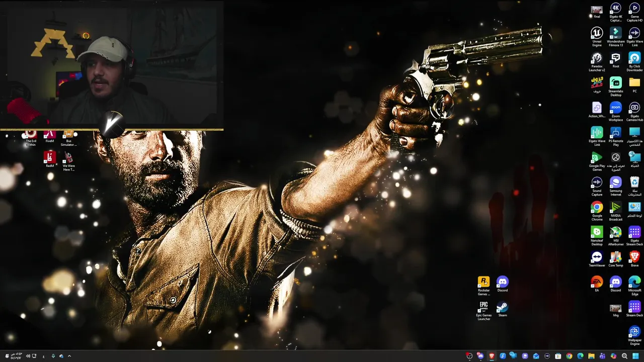Open the Elgato 4K Capture shortcut
The image size is (644, 362).
click(615, 12)
